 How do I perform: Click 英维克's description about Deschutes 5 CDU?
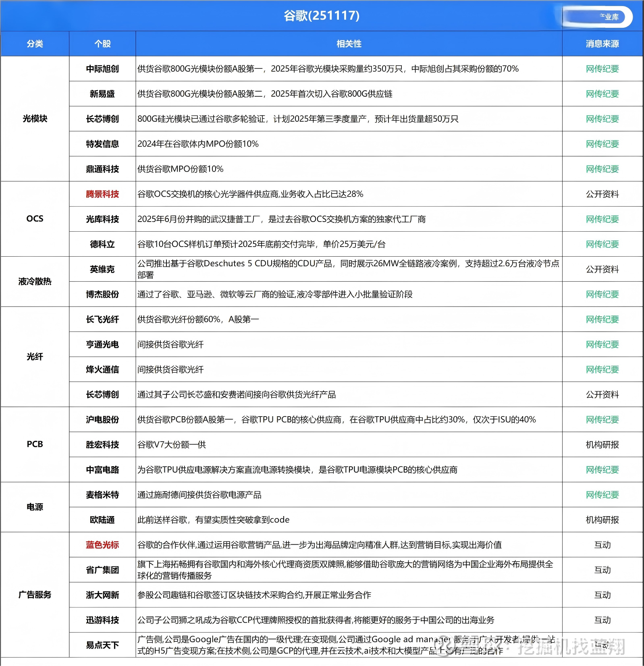[348, 269]
